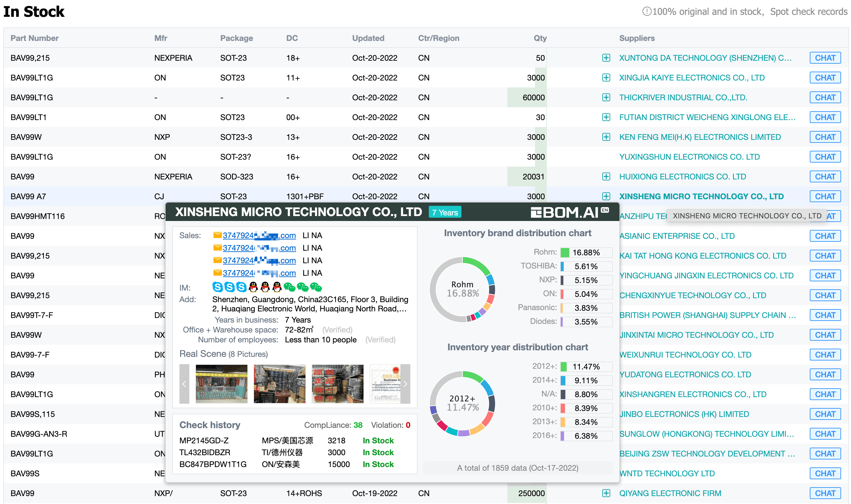Select the BC847BPDW1T1G check history entry
The width and height of the screenshot is (851, 504).
(213, 464)
